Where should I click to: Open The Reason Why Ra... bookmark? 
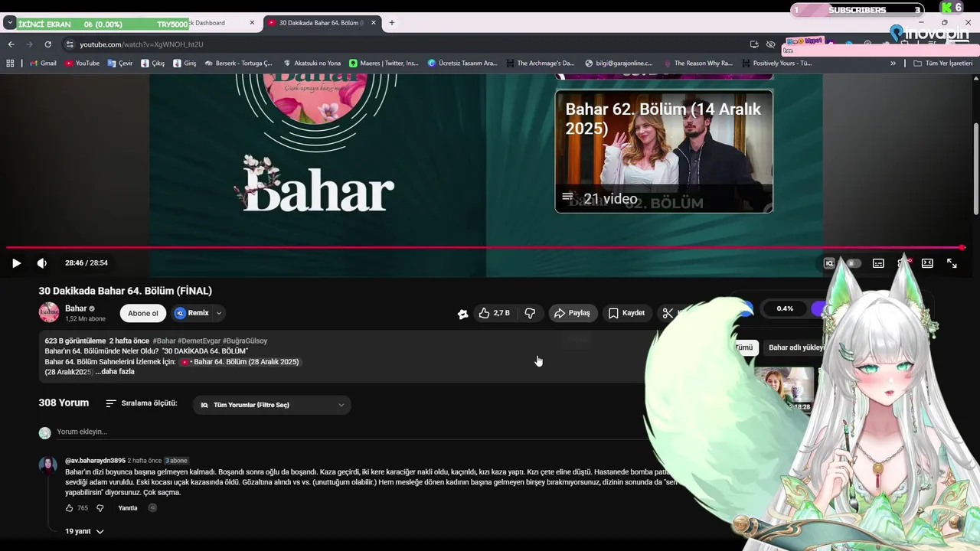pyautogui.click(x=698, y=64)
